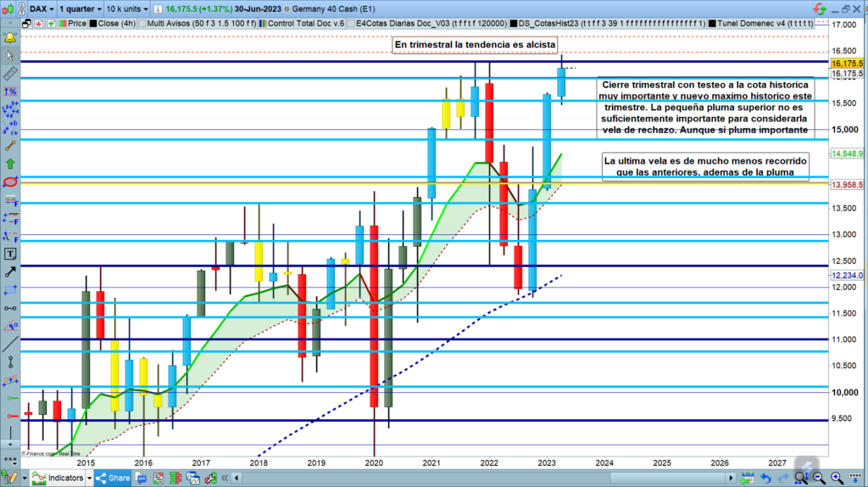Screen dimensions: 868x487
Task: Select the cursor pointer tool
Action: [10, 56]
